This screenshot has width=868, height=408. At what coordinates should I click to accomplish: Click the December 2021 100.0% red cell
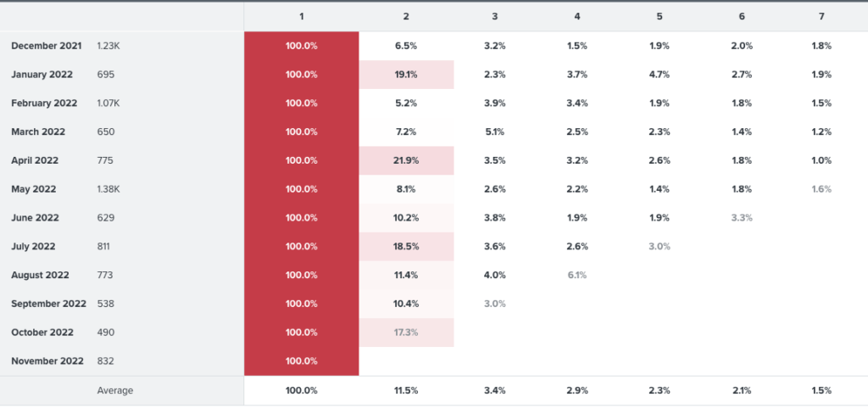point(301,46)
